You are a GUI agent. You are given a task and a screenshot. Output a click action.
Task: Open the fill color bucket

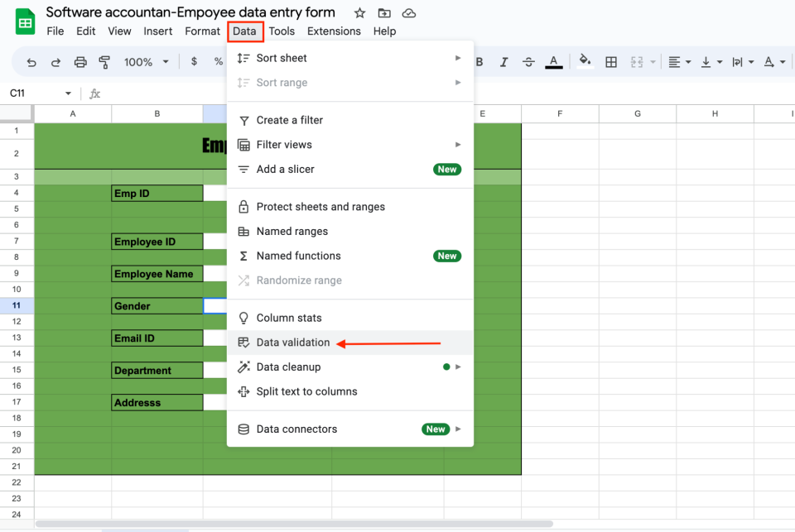pos(585,61)
